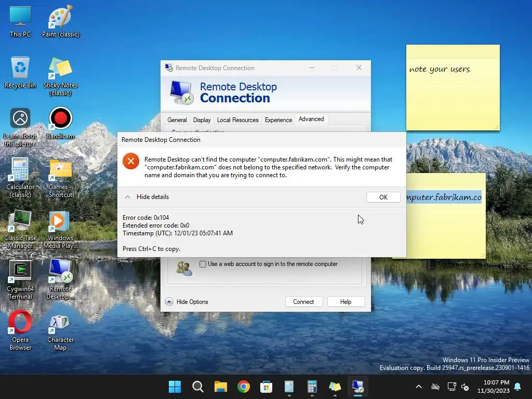
Task: Switch to the Display tab
Action: click(202, 120)
